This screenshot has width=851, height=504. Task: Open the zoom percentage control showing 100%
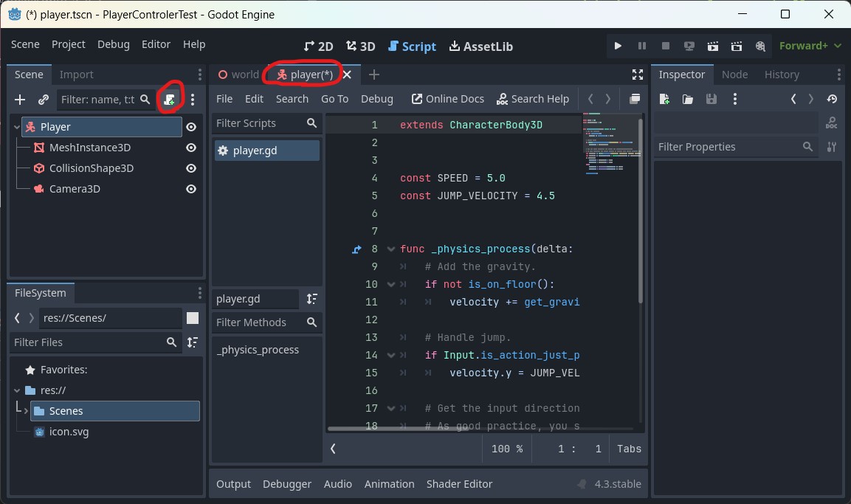pyautogui.click(x=506, y=448)
